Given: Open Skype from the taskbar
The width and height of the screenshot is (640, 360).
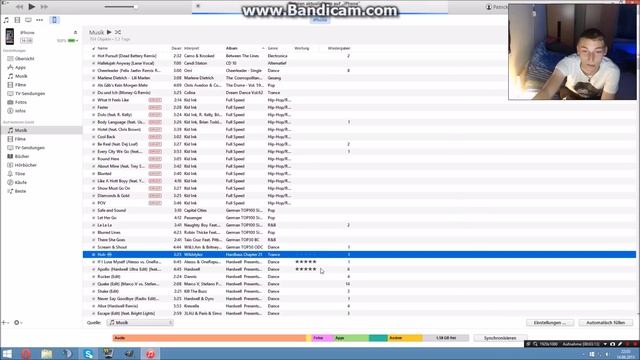Looking at the screenshot, I should coord(88,353).
